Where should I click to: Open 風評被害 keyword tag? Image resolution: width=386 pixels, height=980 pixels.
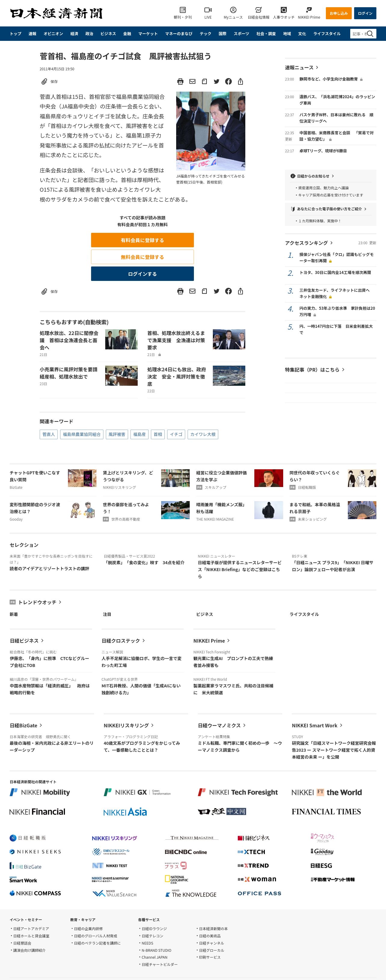click(x=117, y=434)
